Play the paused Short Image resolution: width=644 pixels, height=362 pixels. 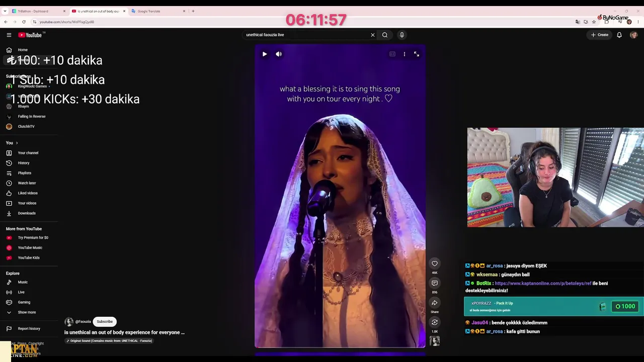(x=265, y=54)
